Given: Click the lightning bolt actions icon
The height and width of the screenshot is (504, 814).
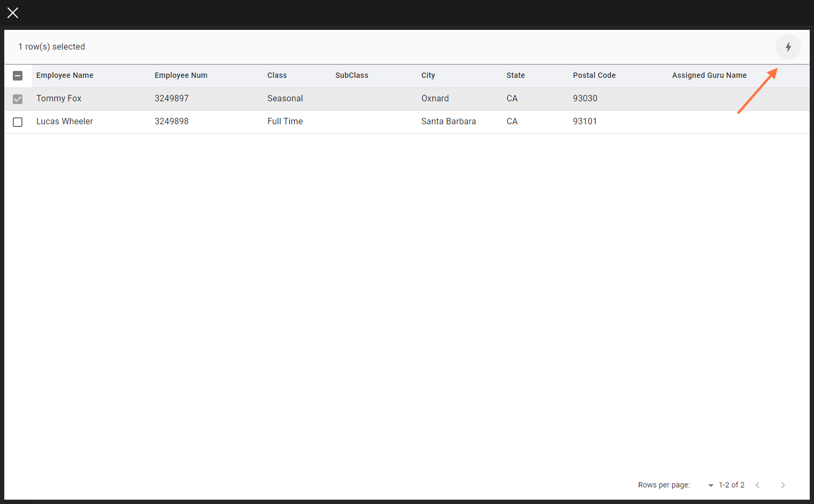Looking at the screenshot, I should point(788,47).
